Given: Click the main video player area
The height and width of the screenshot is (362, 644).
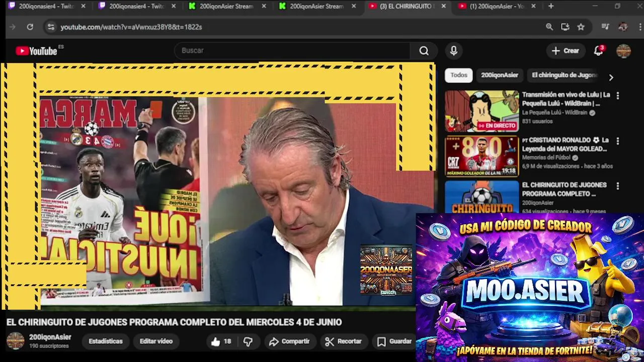Looking at the screenshot, I should (219, 186).
